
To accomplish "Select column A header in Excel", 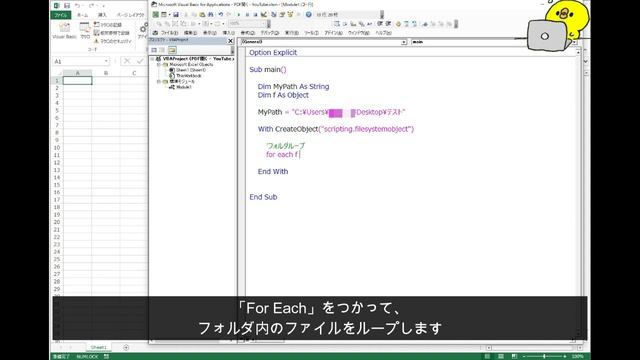I will (78, 73).
